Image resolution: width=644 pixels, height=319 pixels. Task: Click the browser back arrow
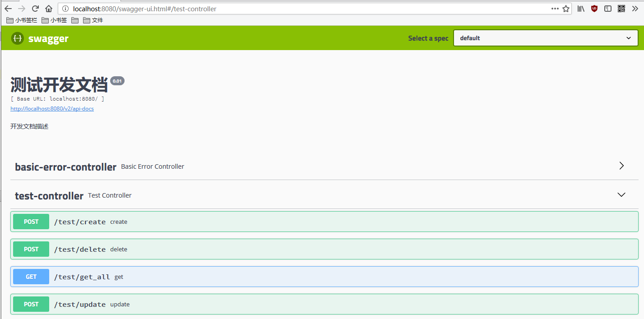tap(8, 9)
